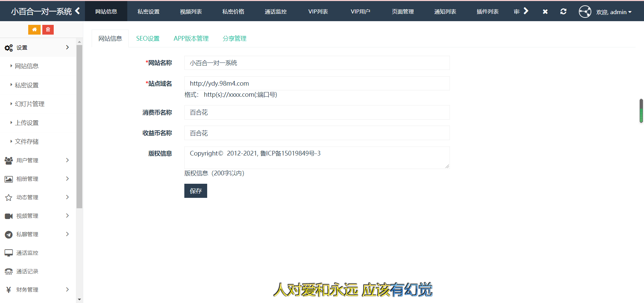Click the 站点域名 input field

pos(317,83)
